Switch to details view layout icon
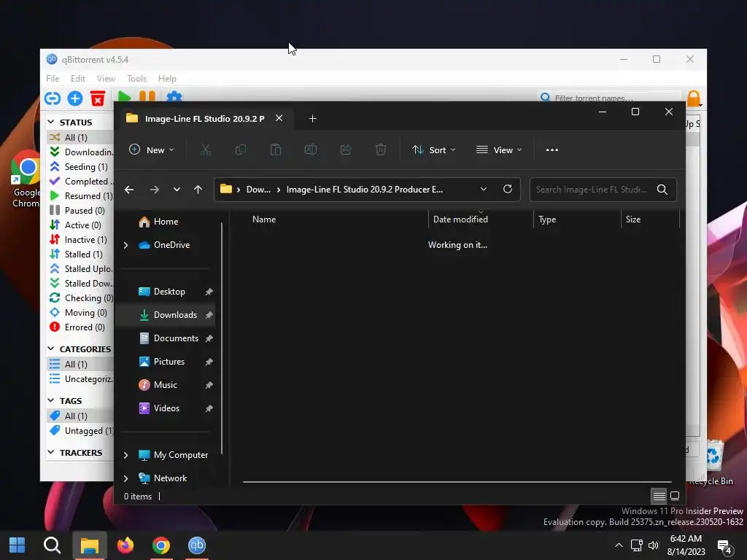This screenshot has height=560, width=747. (x=659, y=496)
